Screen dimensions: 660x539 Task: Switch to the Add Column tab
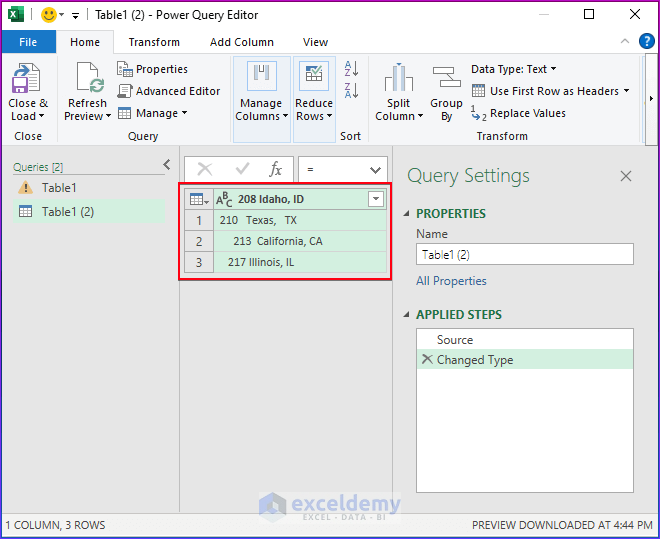pyautogui.click(x=242, y=42)
